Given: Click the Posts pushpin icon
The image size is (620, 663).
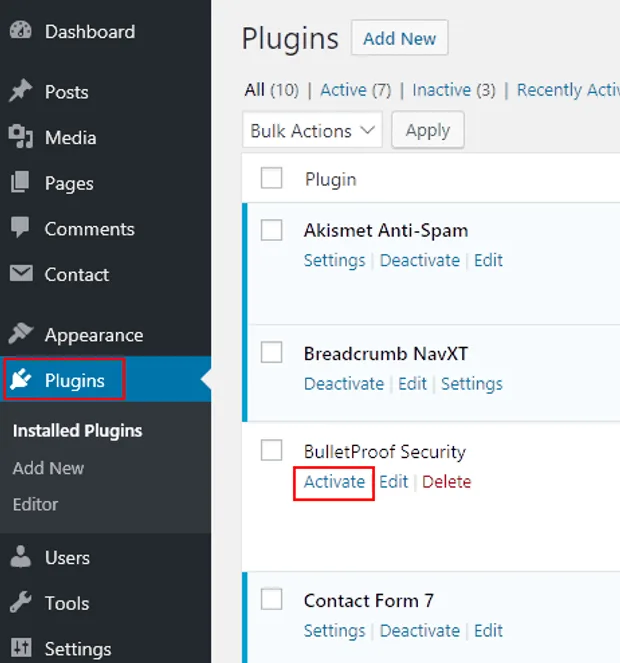Looking at the screenshot, I should (20, 91).
